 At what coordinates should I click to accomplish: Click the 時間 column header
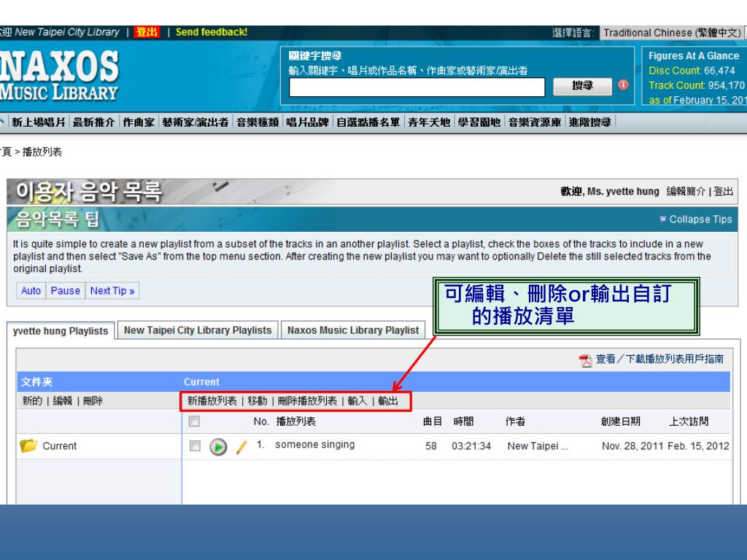click(463, 421)
